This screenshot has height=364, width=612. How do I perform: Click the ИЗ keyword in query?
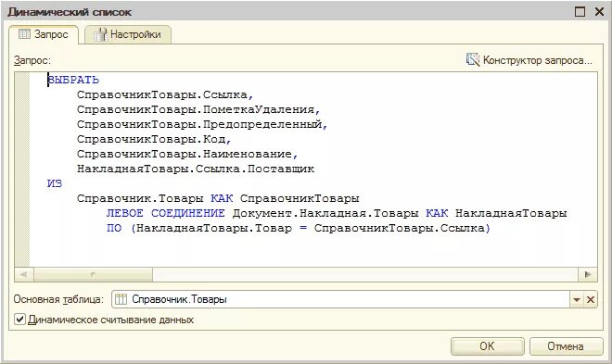coord(55,183)
